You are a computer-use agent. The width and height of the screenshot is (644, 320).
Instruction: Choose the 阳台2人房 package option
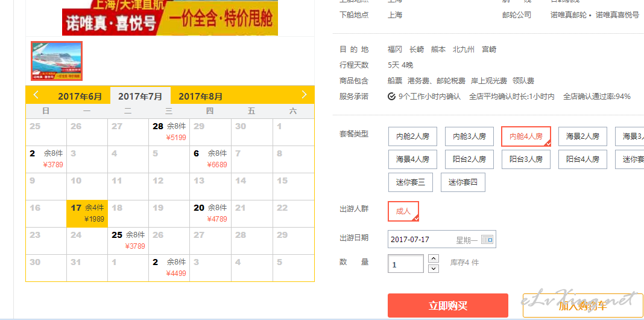point(470,159)
